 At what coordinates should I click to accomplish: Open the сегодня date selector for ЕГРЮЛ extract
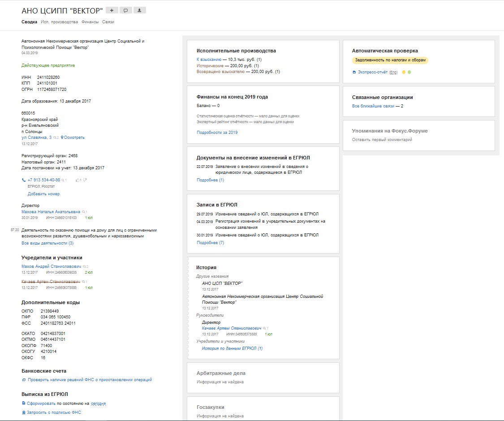point(98,404)
